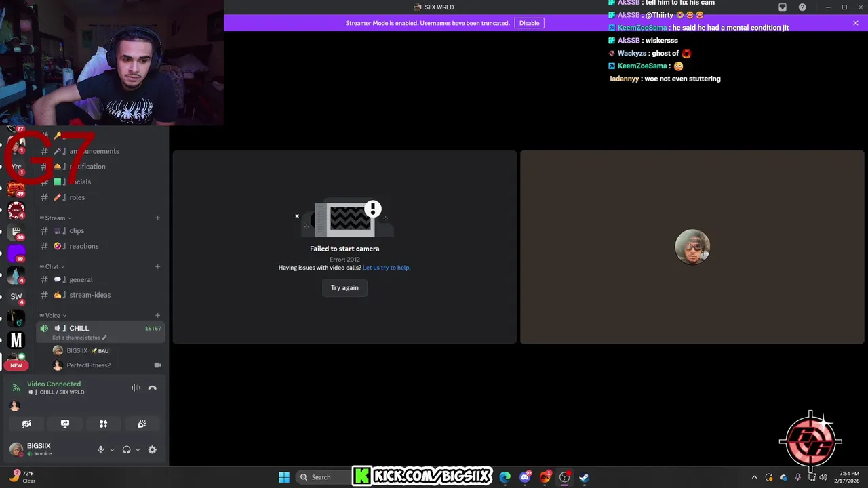This screenshot has width=868, height=488.
Task: Select the participant avatar video tile
Action: (692, 247)
